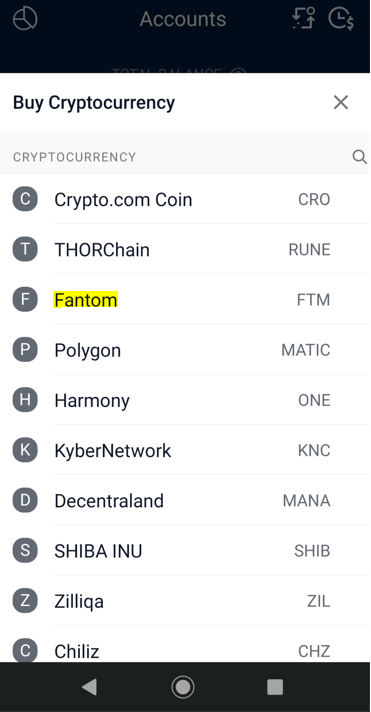Image resolution: width=371 pixels, height=712 pixels.
Task: Select Harmony ONE cryptocurrency
Action: [185, 400]
